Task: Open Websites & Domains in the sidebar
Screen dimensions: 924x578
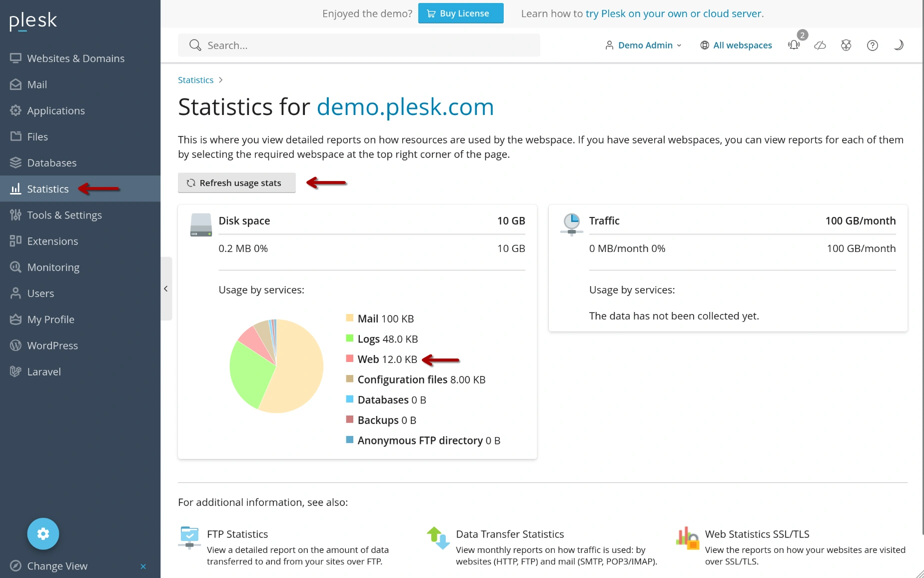Action: click(x=75, y=58)
